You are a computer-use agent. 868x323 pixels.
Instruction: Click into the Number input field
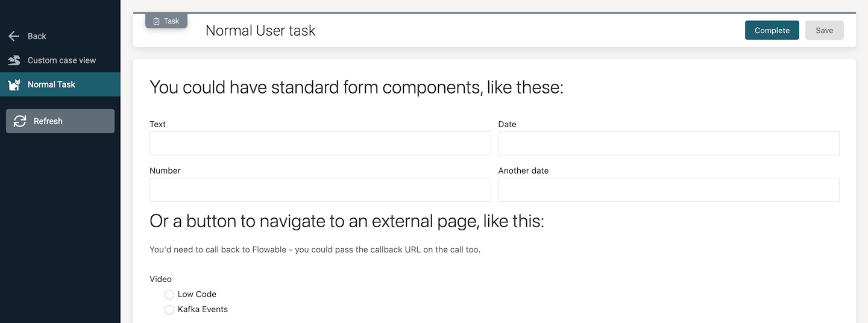[320, 190]
